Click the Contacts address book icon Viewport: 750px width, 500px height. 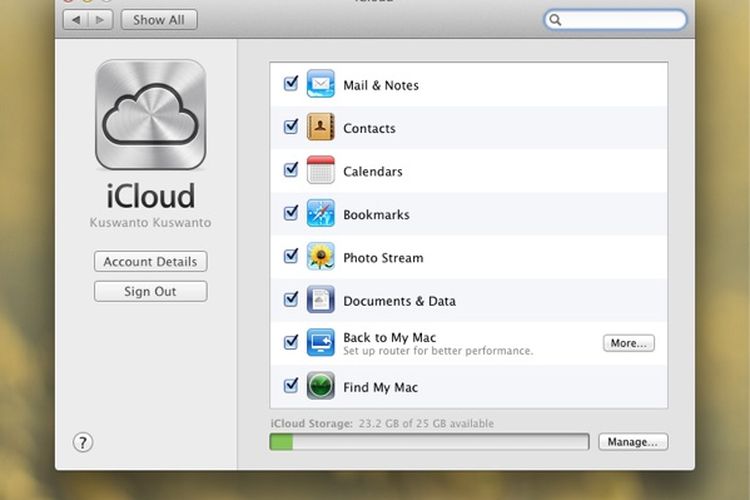(320, 127)
